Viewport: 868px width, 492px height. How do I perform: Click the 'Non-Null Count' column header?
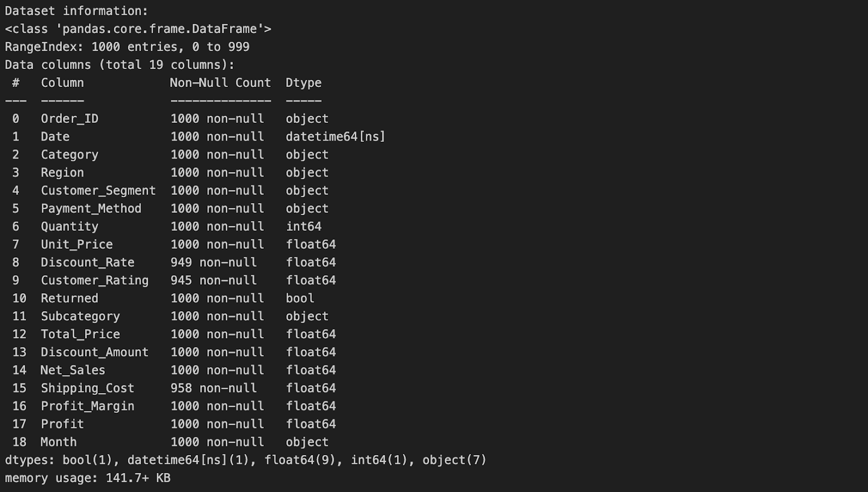coord(220,83)
